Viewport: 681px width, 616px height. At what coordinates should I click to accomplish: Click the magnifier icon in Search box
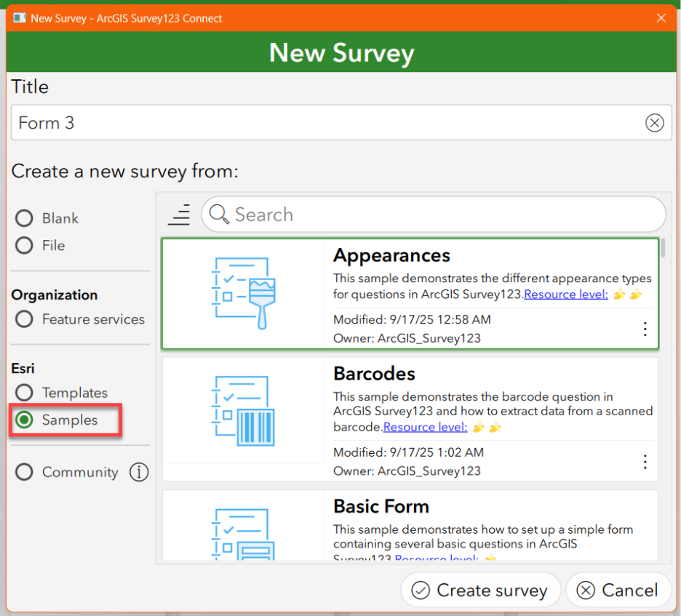coord(219,215)
